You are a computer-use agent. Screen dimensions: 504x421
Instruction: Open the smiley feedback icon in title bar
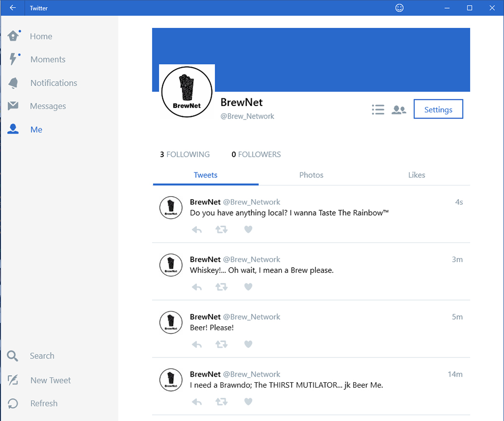click(x=399, y=8)
